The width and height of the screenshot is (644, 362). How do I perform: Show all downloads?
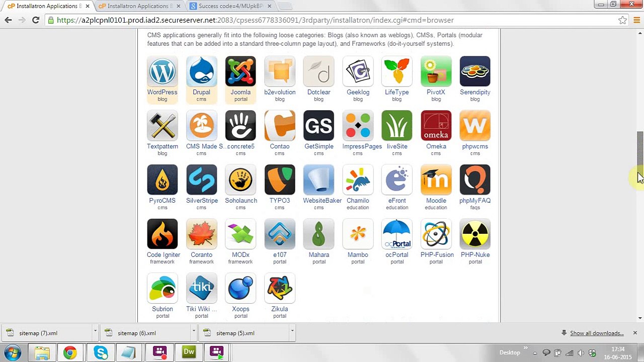point(597,333)
